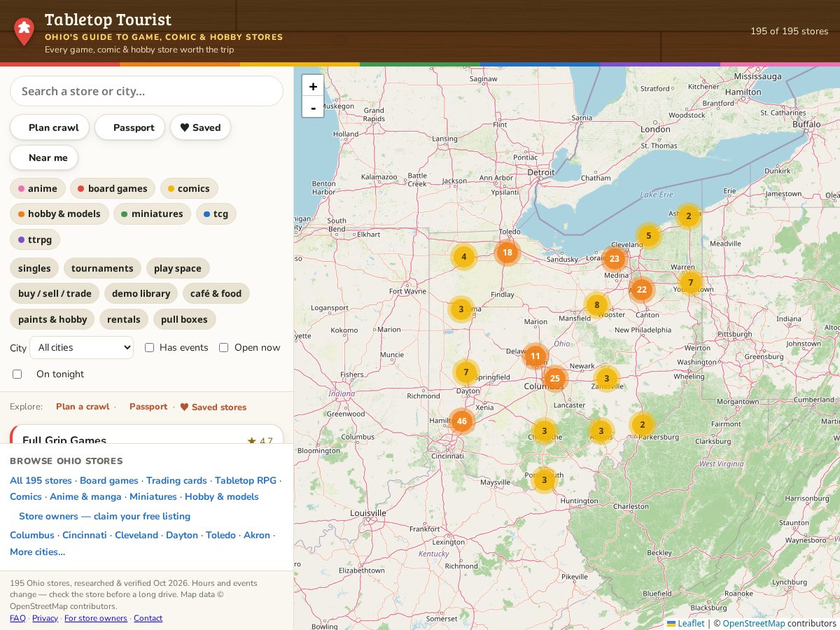Screen dimensions: 840x630
Task: Open the Privacy footer link
Action: tap(45, 618)
